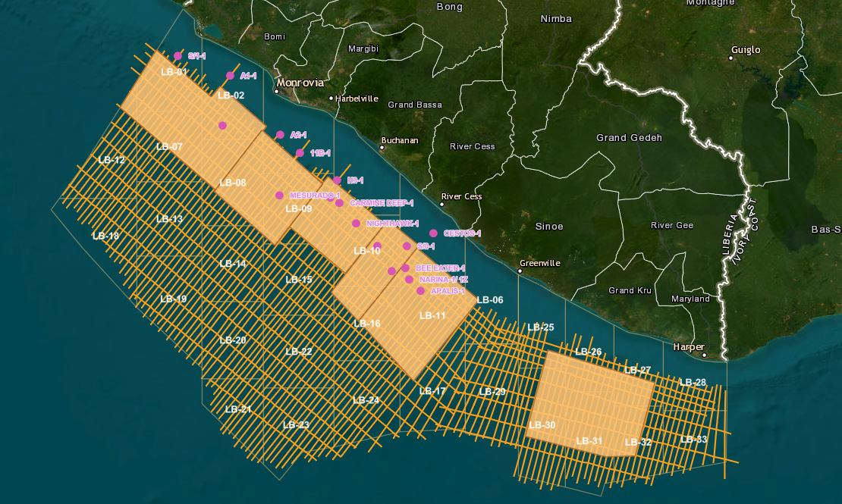The image size is (842, 504).
Task: Click the MESURADO-1 well marker dot
Action: pos(279,196)
